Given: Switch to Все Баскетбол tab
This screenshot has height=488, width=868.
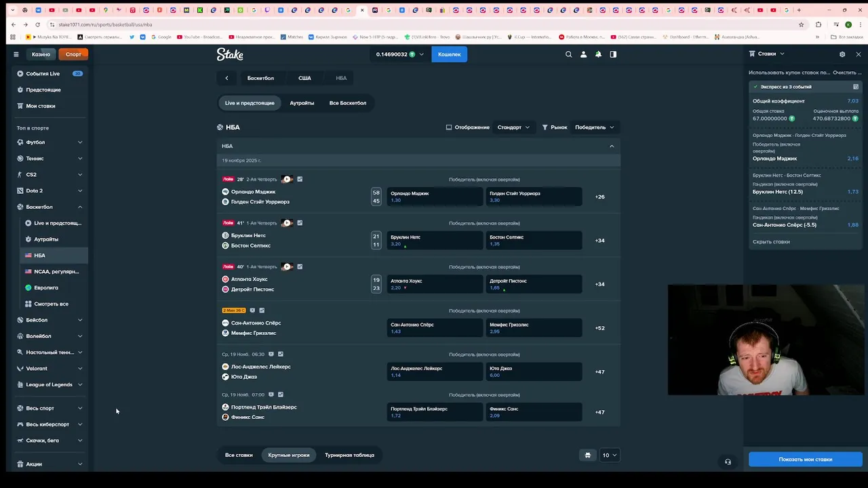Looking at the screenshot, I should 348,103.
